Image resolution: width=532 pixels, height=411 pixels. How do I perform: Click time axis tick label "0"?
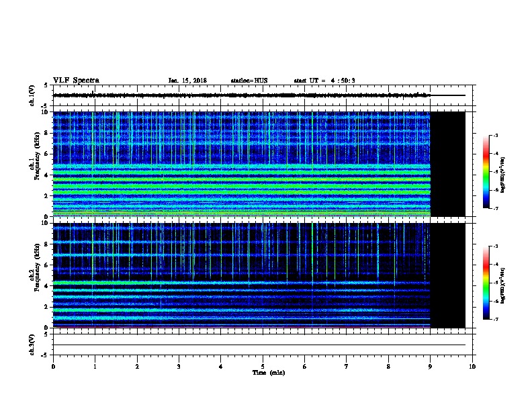(x=53, y=367)
